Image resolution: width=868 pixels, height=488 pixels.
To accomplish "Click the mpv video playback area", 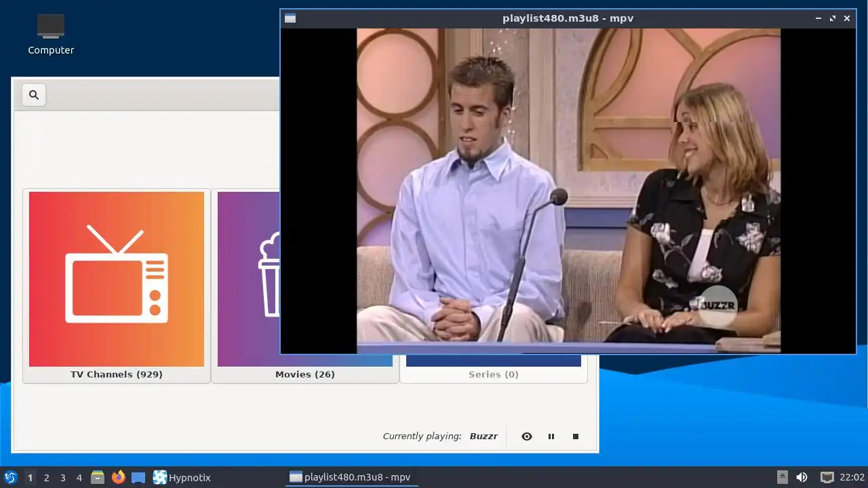I will click(568, 190).
